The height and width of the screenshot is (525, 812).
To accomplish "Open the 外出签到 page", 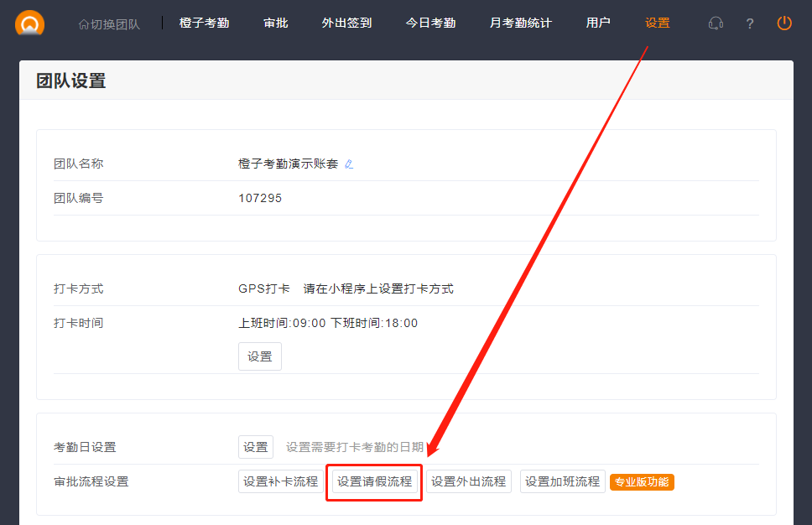I will point(346,23).
